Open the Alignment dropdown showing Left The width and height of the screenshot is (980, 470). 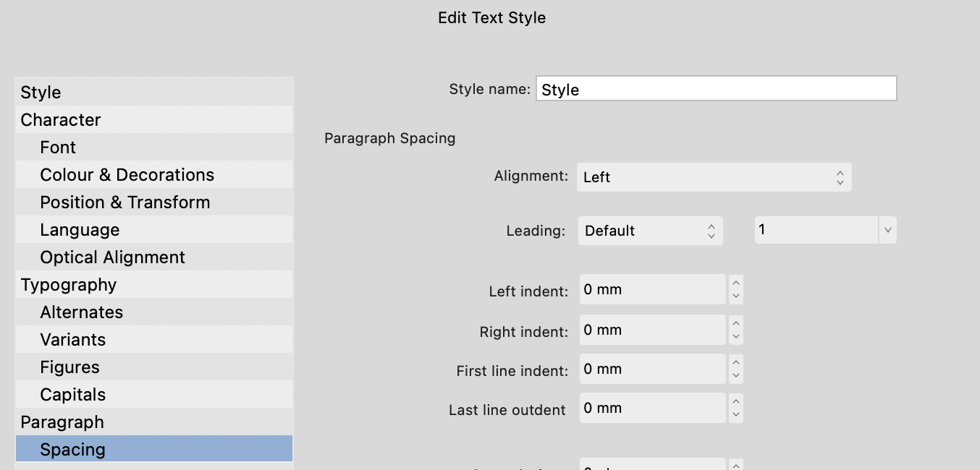click(714, 176)
